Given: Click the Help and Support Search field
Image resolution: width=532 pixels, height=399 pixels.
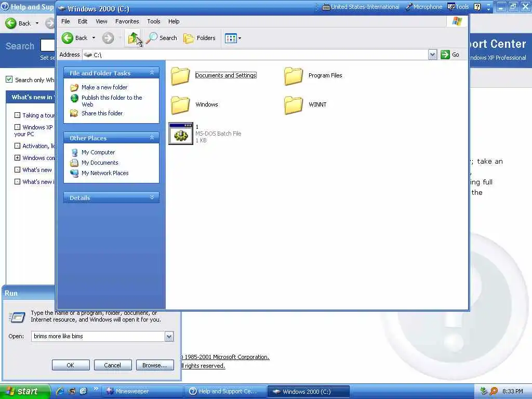Looking at the screenshot, I should [47, 45].
